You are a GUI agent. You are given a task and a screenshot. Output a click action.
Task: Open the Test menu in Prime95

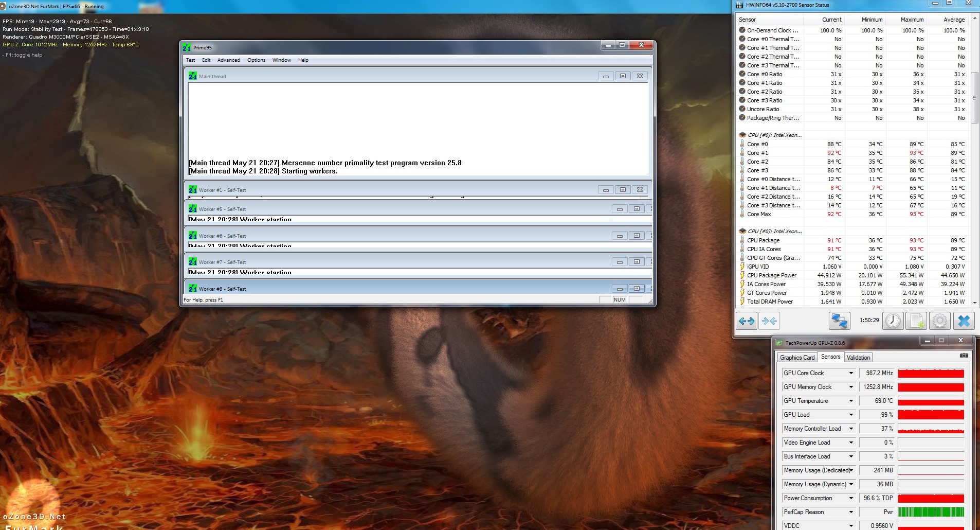[190, 60]
